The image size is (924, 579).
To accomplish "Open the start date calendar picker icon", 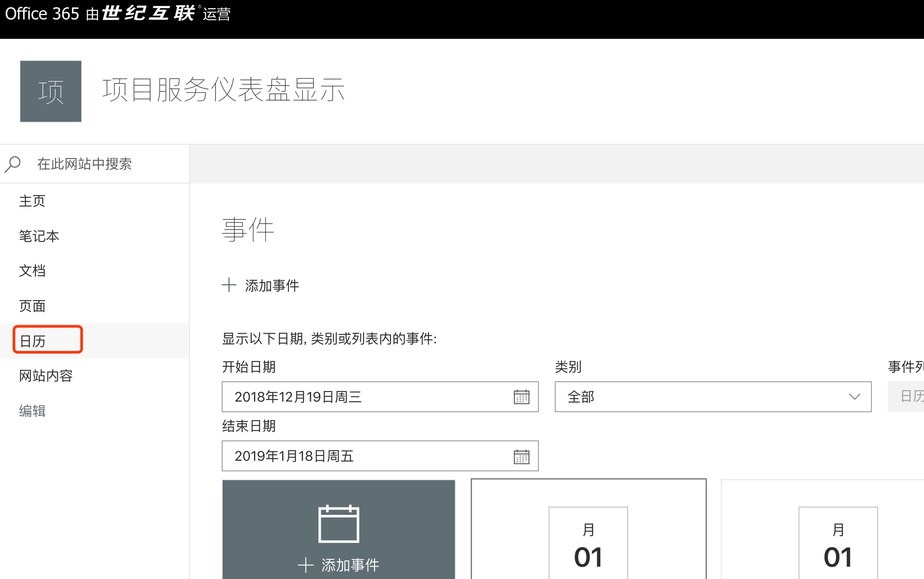I will (x=521, y=397).
